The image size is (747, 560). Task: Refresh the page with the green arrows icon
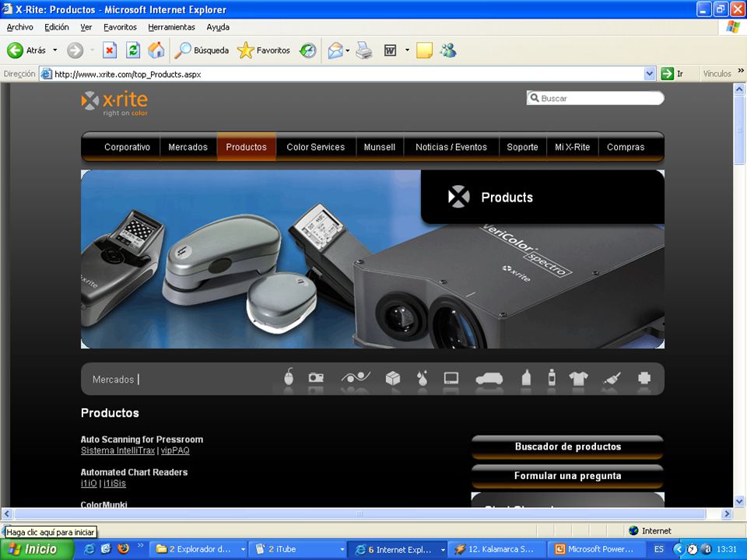[x=133, y=50]
